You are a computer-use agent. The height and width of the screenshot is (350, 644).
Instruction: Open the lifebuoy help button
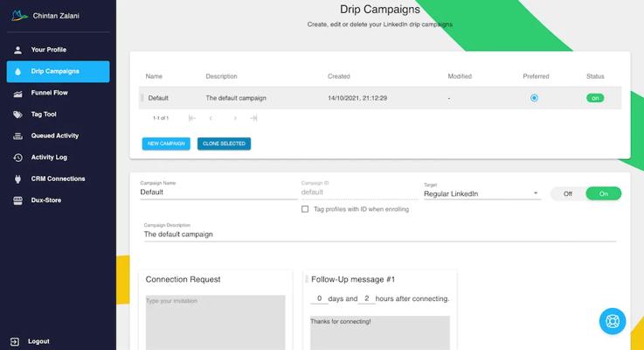coord(613,321)
